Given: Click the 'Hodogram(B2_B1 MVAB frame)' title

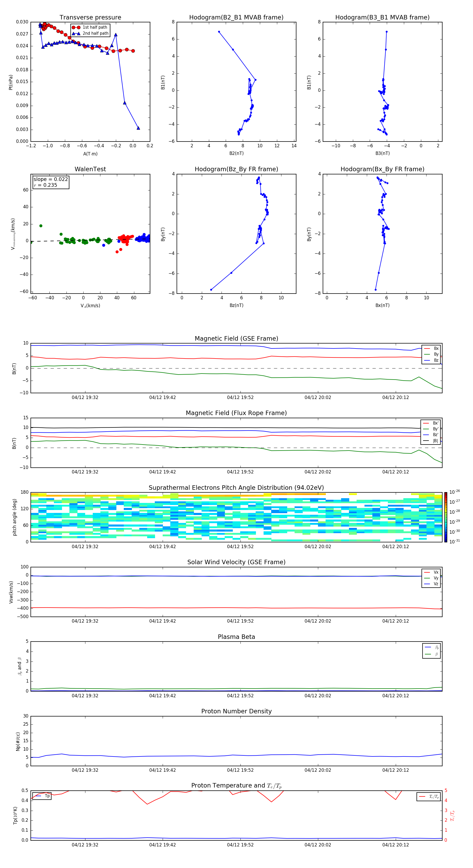Looking at the screenshot, I should (x=236, y=18).
